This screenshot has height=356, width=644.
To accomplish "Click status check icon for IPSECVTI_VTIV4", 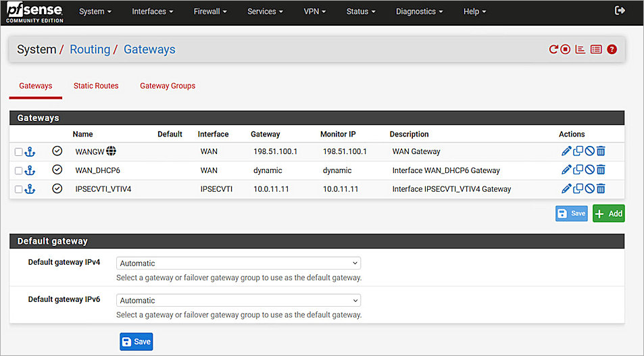I will point(57,188).
